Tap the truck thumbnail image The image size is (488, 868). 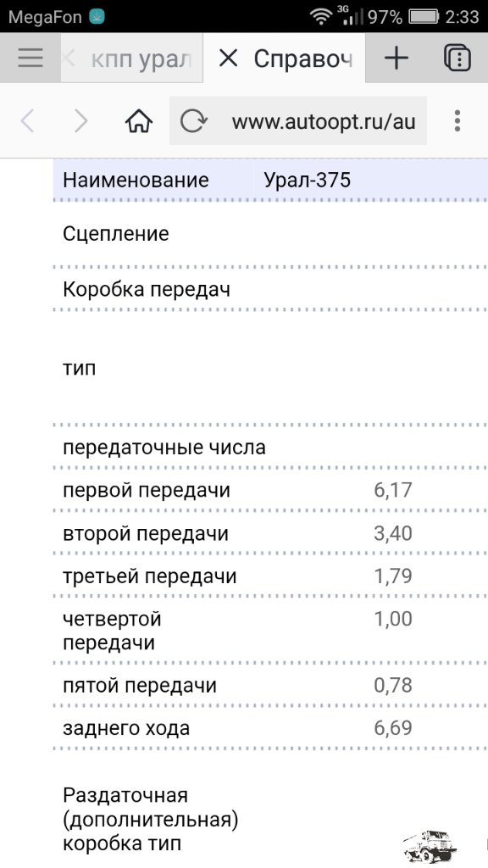coord(430,846)
